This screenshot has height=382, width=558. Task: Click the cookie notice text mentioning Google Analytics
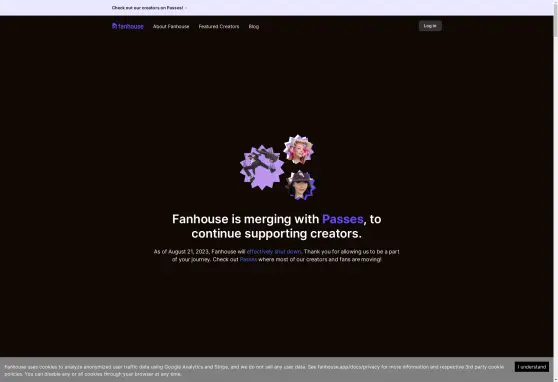coord(254,370)
